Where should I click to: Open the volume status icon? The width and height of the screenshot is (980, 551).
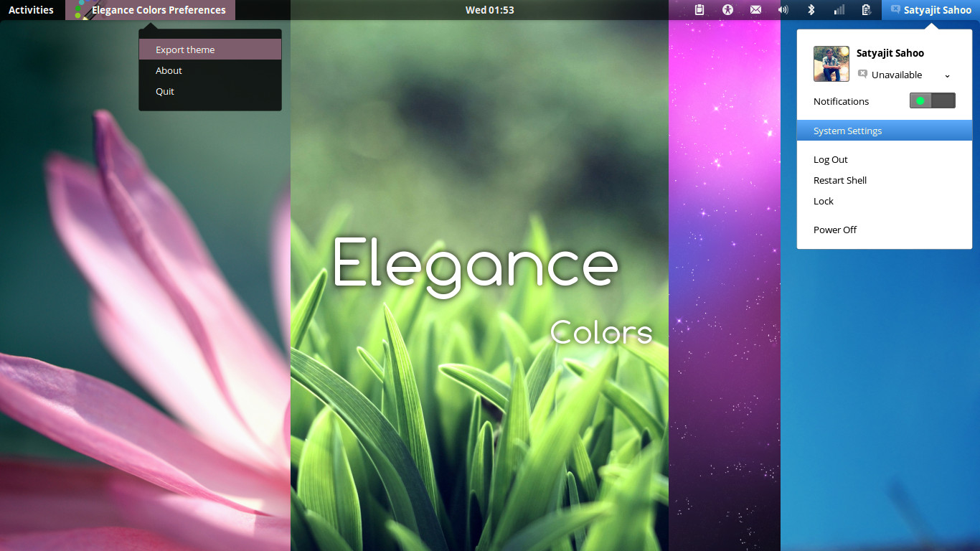(783, 9)
